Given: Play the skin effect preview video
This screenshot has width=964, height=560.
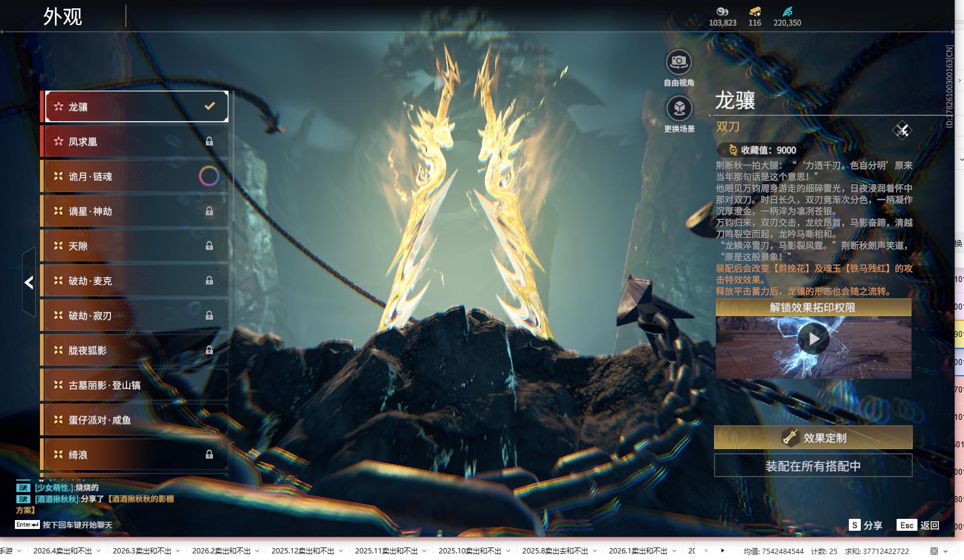Looking at the screenshot, I should click(813, 339).
